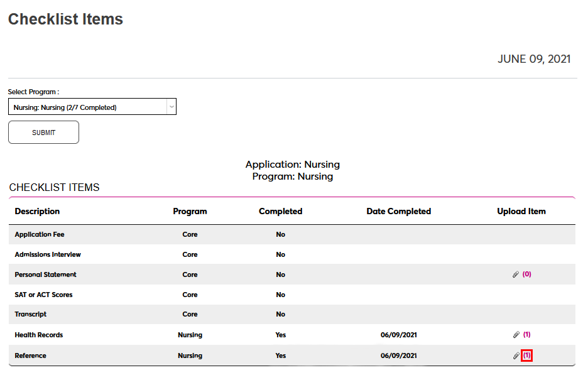588x380 pixels.
Task: Click the Upload Item column header
Action: tap(521, 212)
